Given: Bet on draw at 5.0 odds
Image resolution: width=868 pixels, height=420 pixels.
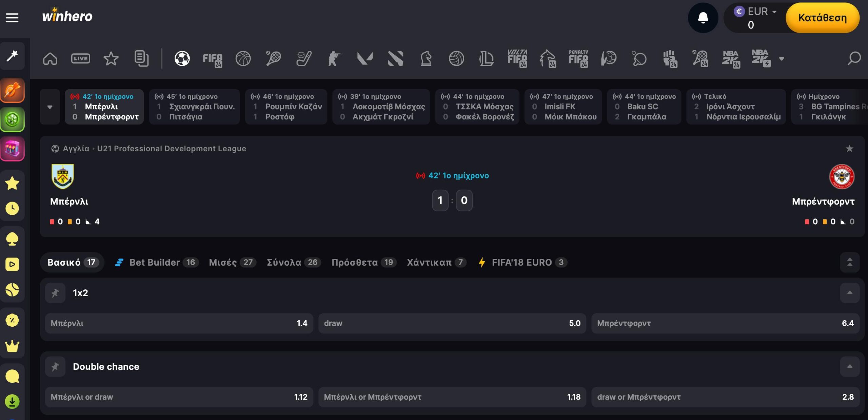Looking at the screenshot, I should coord(452,323).
